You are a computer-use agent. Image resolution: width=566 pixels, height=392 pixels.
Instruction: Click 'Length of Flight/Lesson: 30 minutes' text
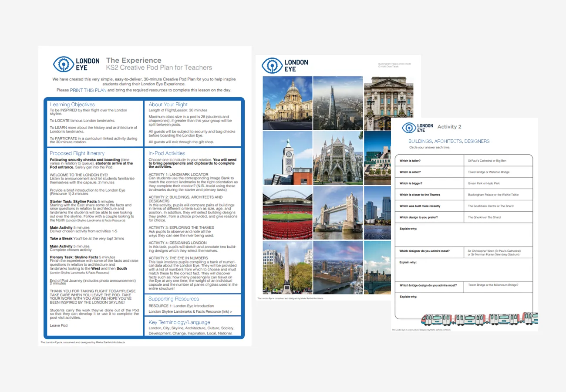click(178, 111)
